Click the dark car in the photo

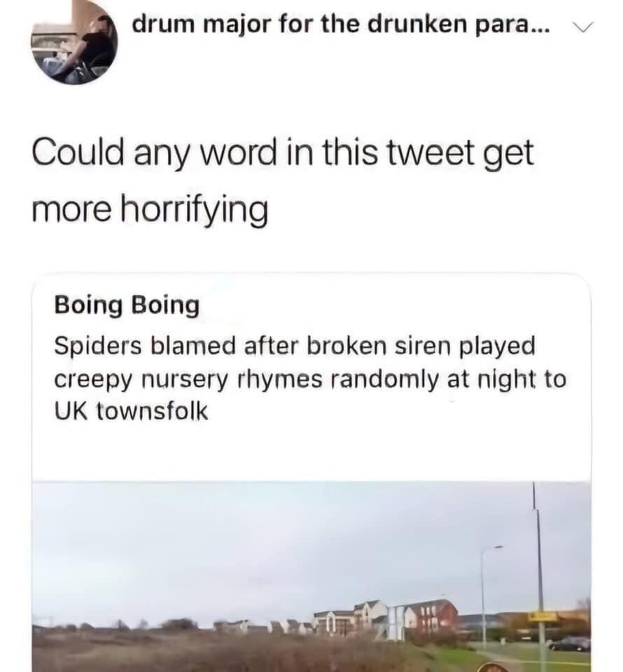point(569,644)
